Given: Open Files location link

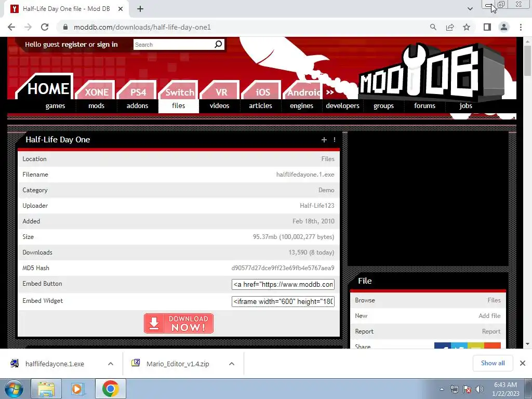Looking at the screenshot, I should pyautogui.click(x=328, y=159).
